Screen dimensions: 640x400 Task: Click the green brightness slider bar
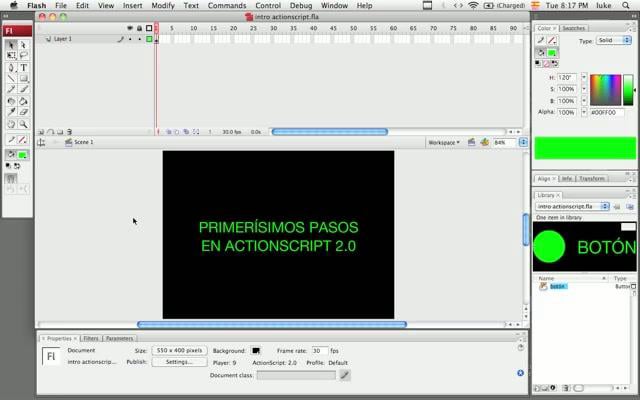pyautogui.click(x=628, y=90)
